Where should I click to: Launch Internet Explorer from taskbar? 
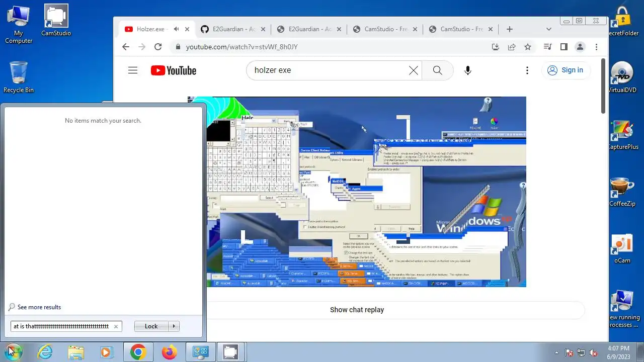45,352
